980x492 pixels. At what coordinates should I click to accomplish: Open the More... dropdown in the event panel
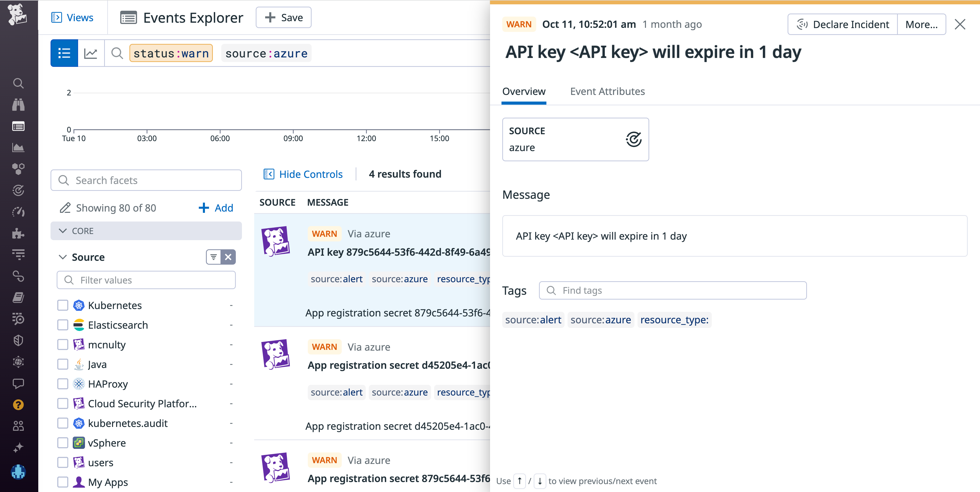921,24
